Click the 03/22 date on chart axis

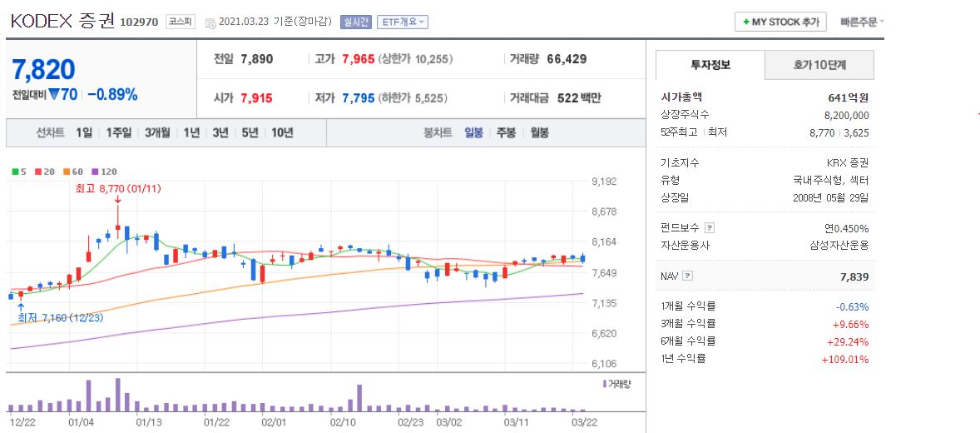(x=584, y=422)
